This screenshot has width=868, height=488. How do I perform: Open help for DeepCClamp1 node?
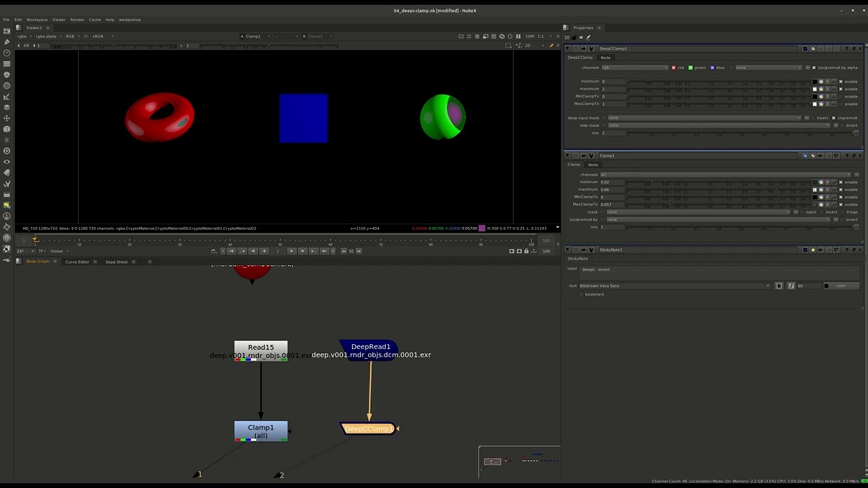click(847, 49)
